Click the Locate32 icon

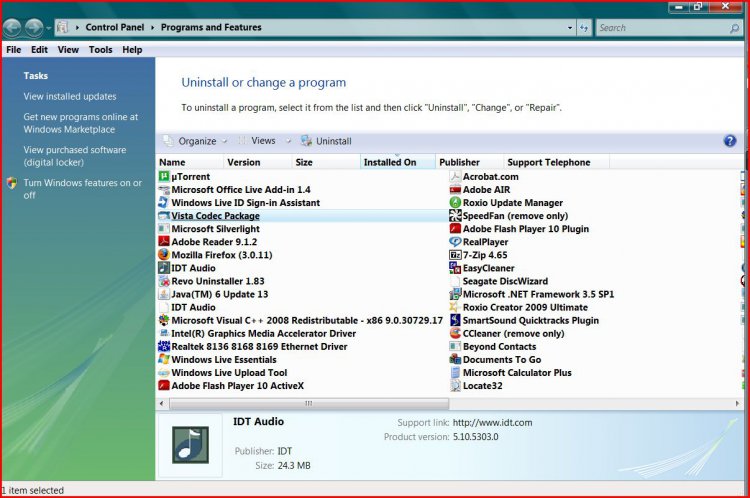(x=455, y=386)
